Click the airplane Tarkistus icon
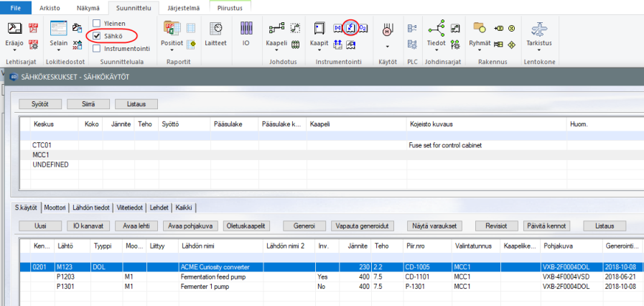This screenshot has height=306, width=644. [x=538, y=29]
